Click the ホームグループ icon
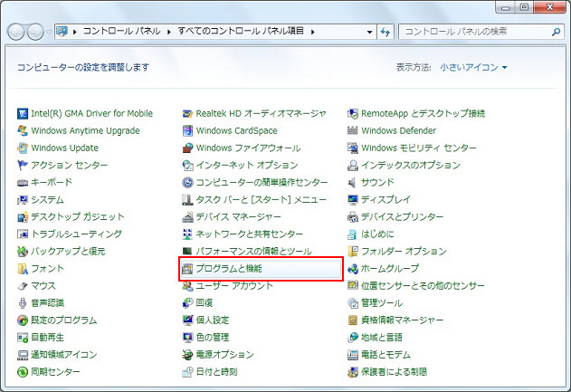The image size is (571, 392). 353,269
